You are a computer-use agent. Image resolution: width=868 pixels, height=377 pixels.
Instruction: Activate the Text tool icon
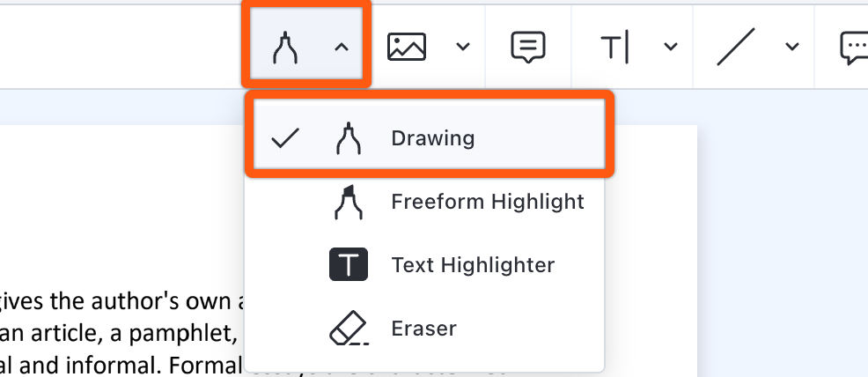[x=615, y=47]
